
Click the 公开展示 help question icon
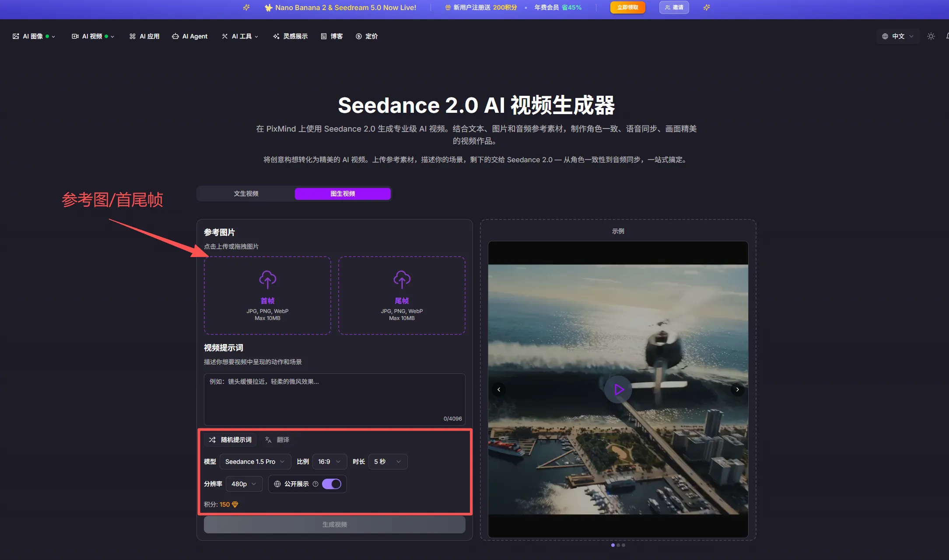coord(315,484)
